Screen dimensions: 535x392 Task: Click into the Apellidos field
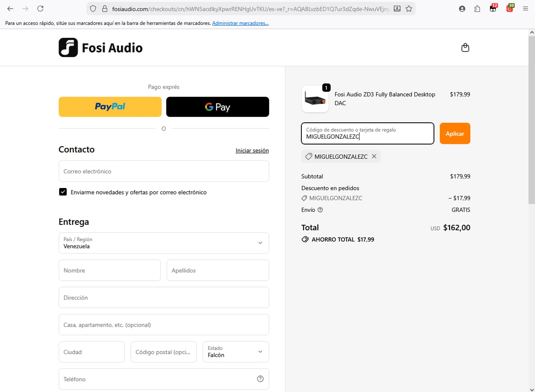point(218,270)
